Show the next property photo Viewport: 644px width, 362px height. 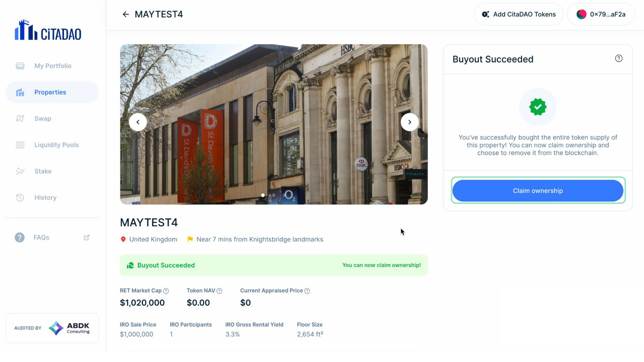(409, 122)
